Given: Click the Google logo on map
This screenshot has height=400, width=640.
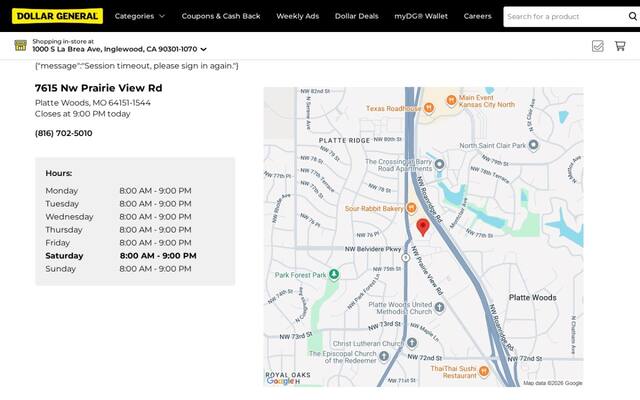Looking at the screenshot, I should [280, 381].
